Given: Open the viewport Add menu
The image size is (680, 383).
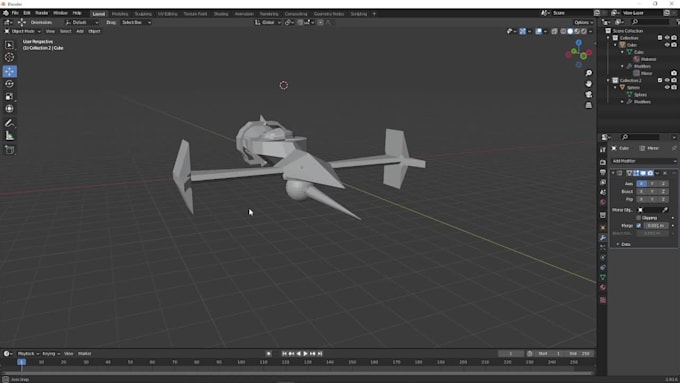Looking at the screenshot, I should 80,31.
